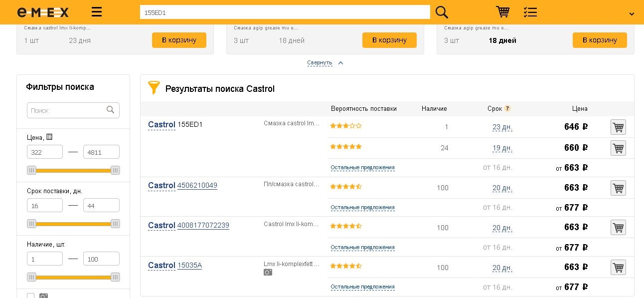Click the minimum delivery days field showing 16
644x298 pixels.
(x=45, y=205)
